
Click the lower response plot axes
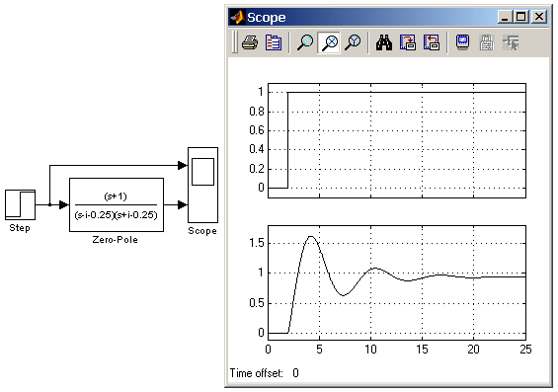pos(397,282)
